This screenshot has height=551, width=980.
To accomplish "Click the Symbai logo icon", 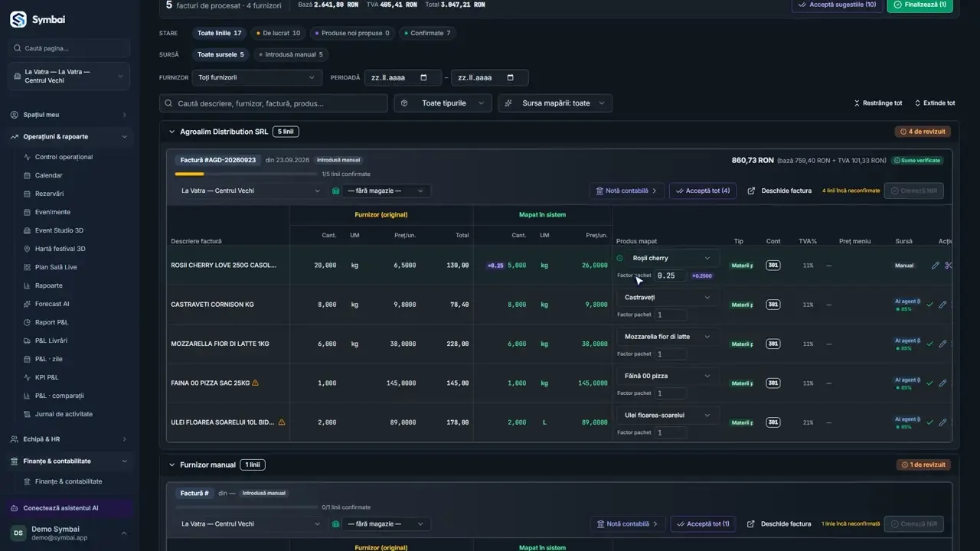I will point(18,20).
